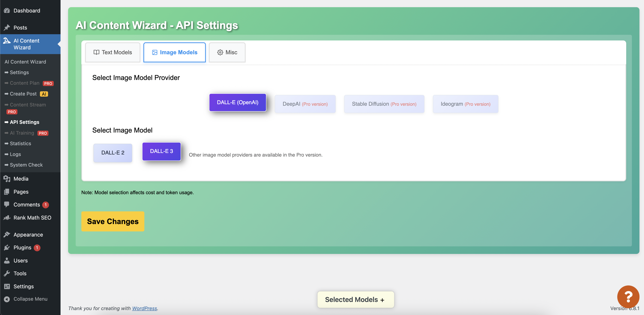Viewport: 644px width, 315px height.
Task: Go to the Dashboard menu
Action: click(x=30, y=10)
